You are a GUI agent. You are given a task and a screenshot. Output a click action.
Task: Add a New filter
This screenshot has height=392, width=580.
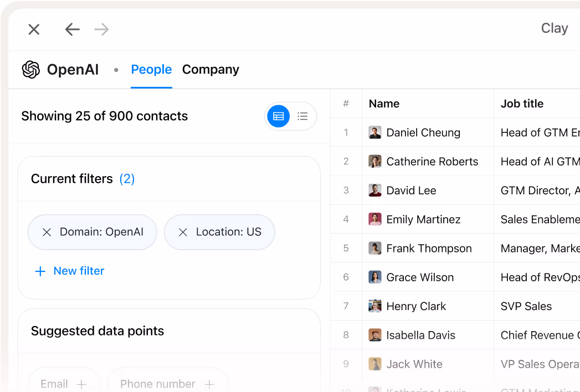[70, 271]
